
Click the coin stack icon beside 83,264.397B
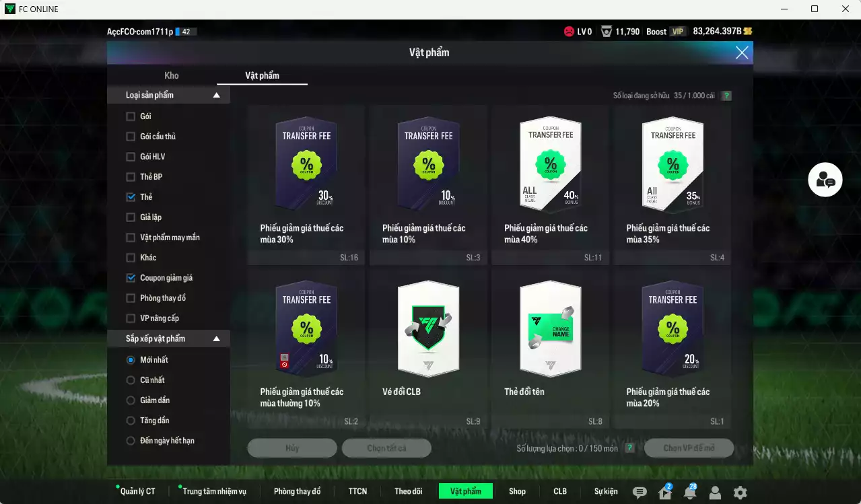coord(747,31)
